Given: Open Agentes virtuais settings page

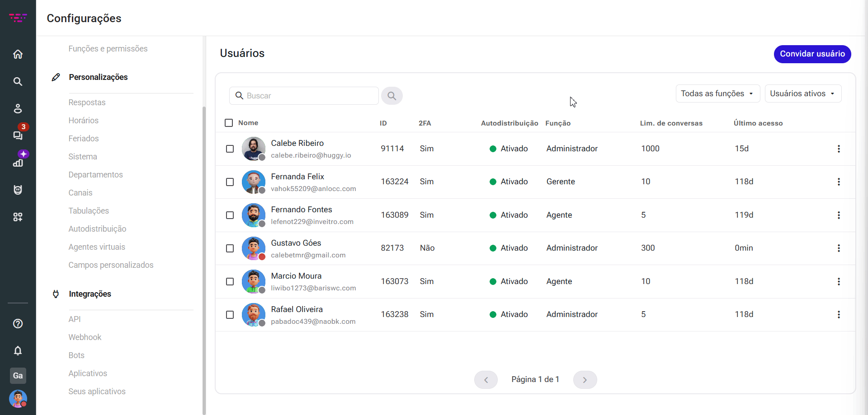Looking at the screenshot, I should click(97, 247).
